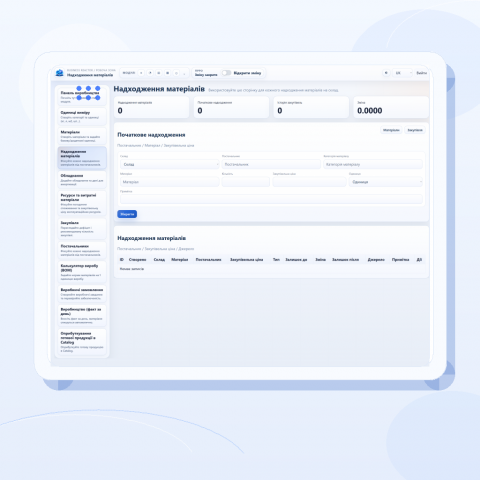Click the 'Категорія матеріалу' input field
The width and height of the screenshot is (480, 480).
point(373,164)
